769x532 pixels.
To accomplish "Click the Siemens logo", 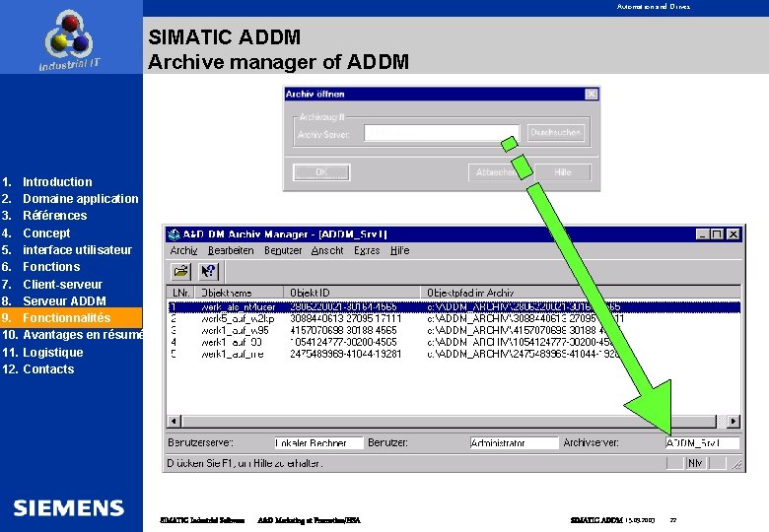I will point(69,508).
